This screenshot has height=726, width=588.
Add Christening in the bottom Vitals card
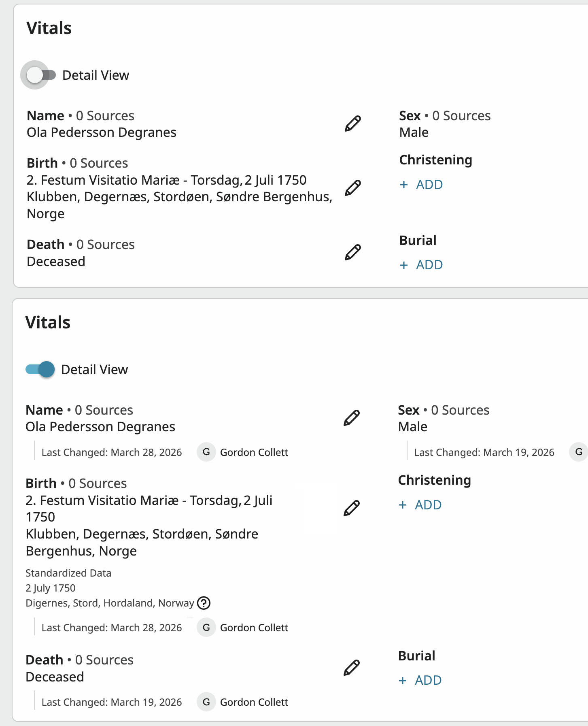(420, 505)
